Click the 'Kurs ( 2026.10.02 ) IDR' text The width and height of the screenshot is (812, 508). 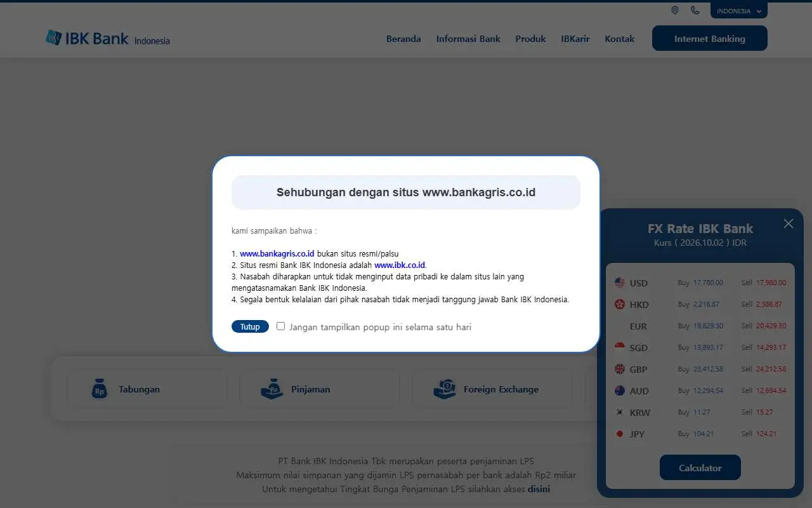[x=700, y=243]
